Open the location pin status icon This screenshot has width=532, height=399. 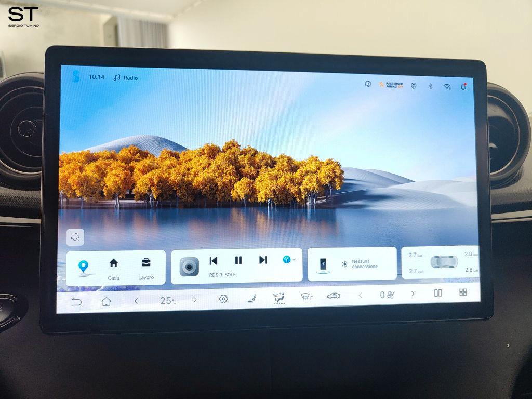pyautogui.click(x=413, y=86)
